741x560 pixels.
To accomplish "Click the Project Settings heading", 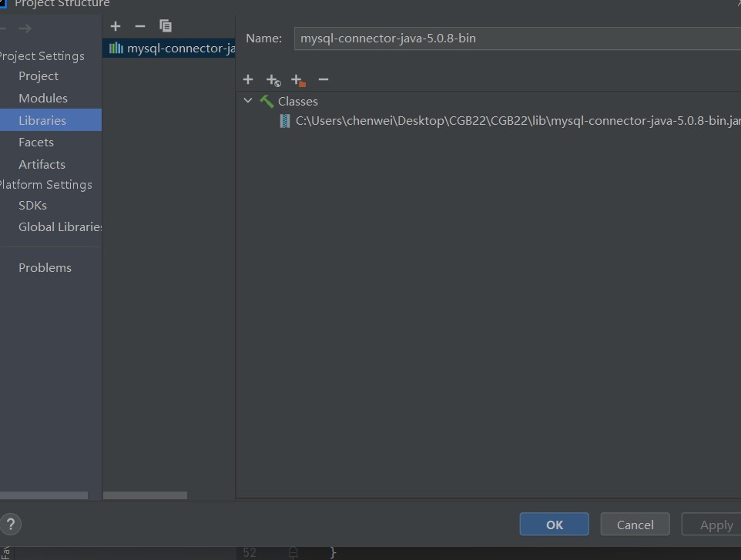I will coord(42,56).
